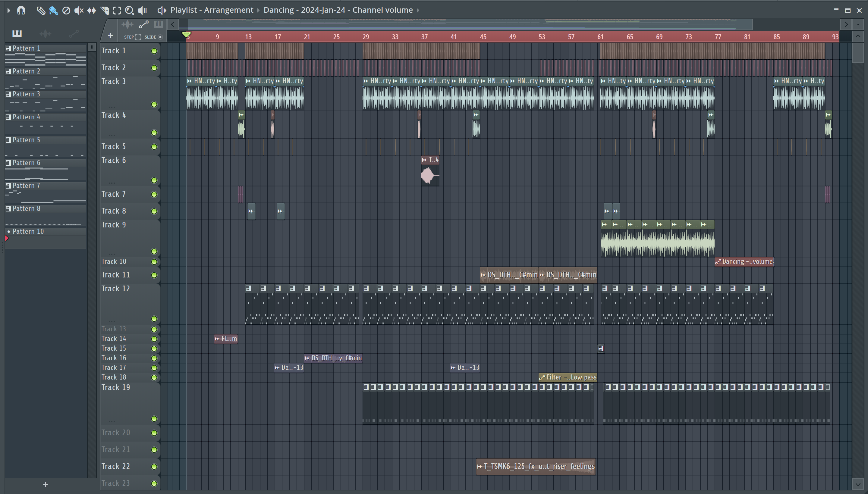Open menu of first Da..-13 clip on Track 17
The width and height of the screenshot is (868, 494).
(x=277, y=367)
